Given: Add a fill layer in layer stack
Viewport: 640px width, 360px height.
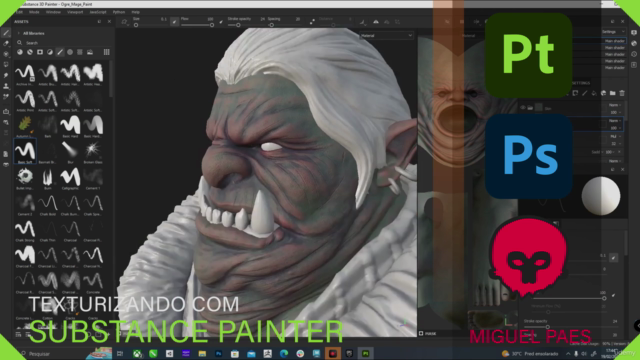Looking at the screenshot, I should tap(594, 93).
